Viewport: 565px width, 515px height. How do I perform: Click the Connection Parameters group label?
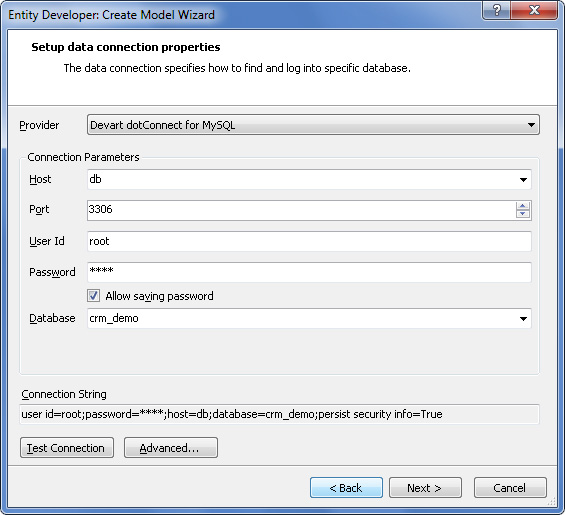(83, 157)
